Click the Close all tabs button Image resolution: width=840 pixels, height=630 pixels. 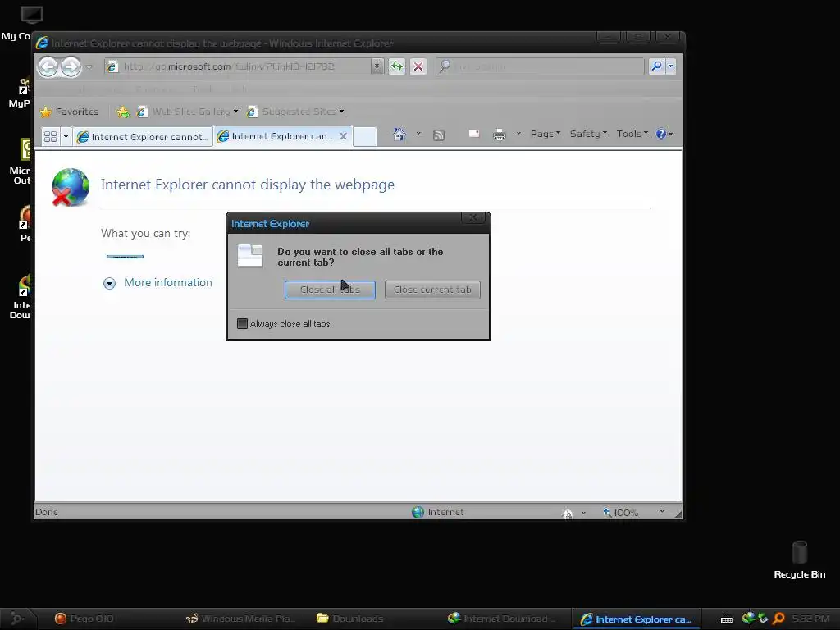click(x=330, y=290)
